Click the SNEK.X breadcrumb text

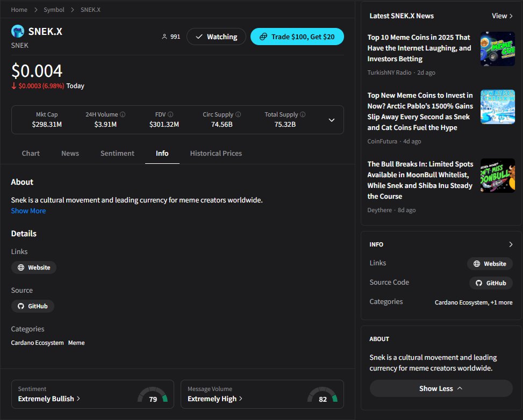point(90,10)
